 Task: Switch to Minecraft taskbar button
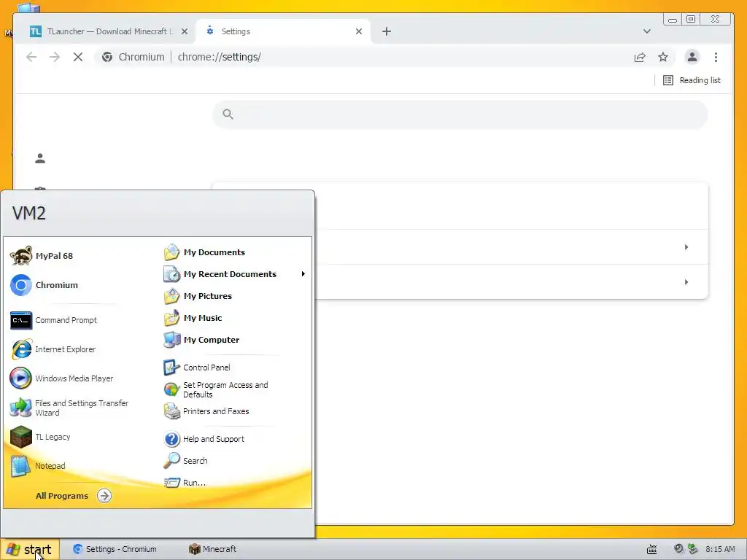click(212, 549)
